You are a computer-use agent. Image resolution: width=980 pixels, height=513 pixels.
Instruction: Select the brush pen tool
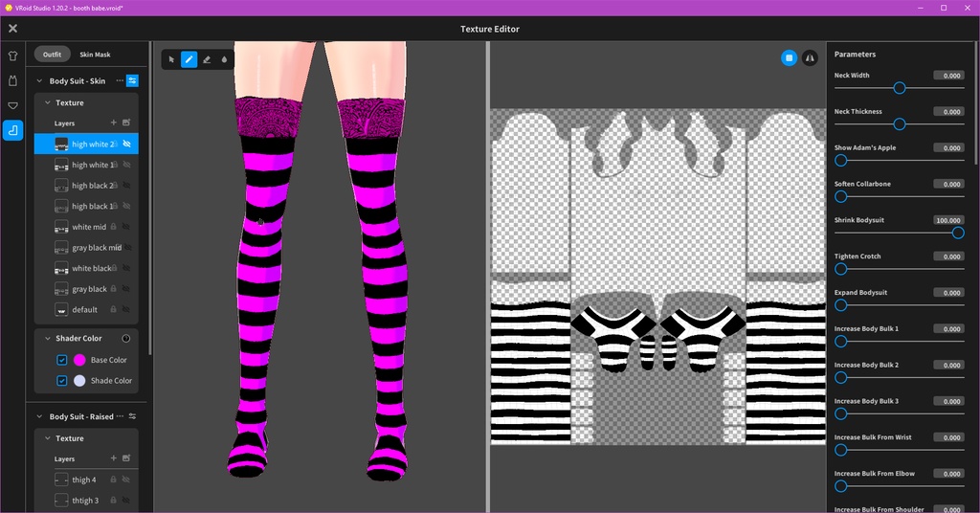pos(189,59)
